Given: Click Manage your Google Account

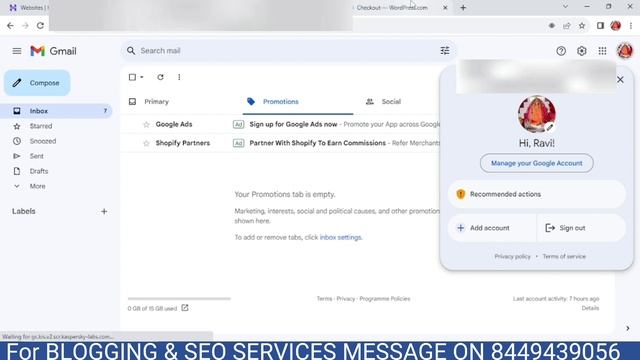Looking at the screenshot, I should [x=537, y=163].
